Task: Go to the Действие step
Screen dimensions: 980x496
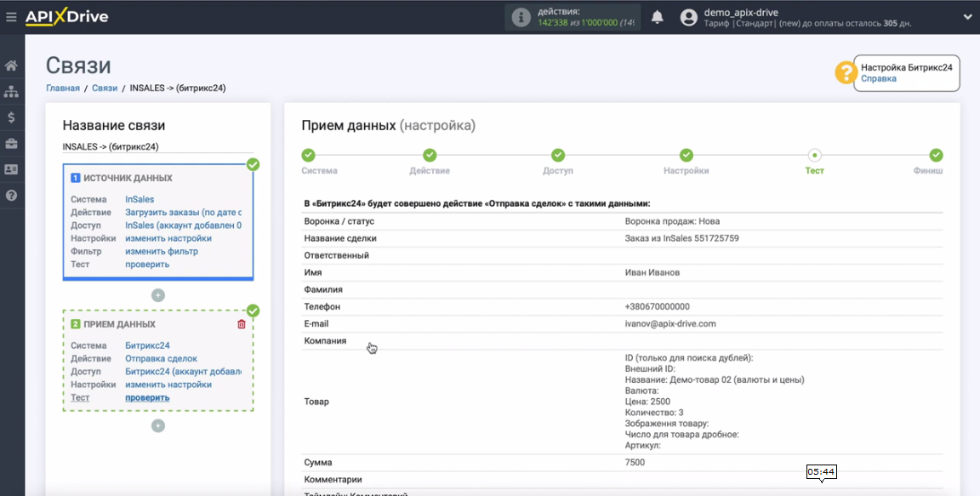Action: pos(430,155)
